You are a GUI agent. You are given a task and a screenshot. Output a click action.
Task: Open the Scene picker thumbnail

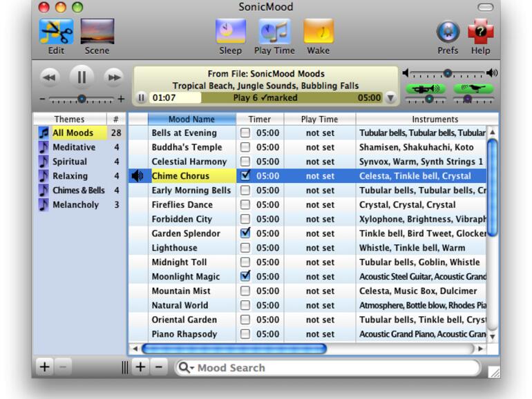[x=97, y=32]
